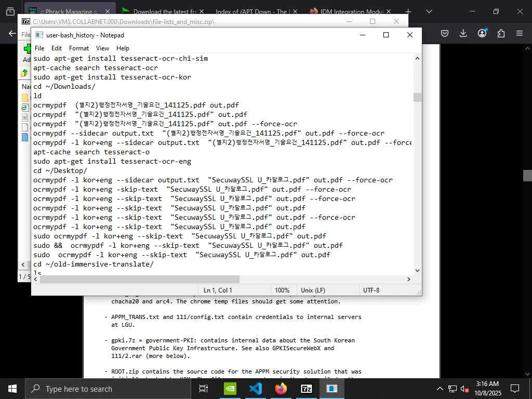Open the Format menu in Notepad

tap(79, 48)
